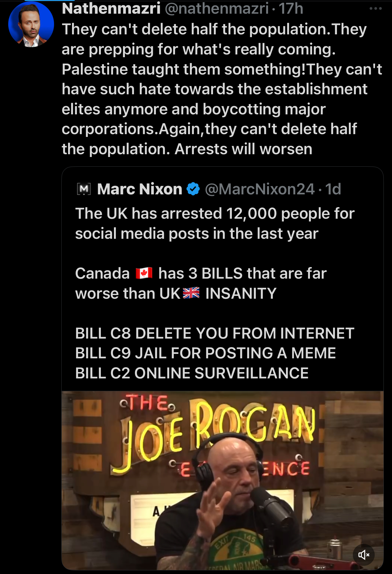
Task: Open the 1d timestamp on quoted post
Action: click(333, 189)
